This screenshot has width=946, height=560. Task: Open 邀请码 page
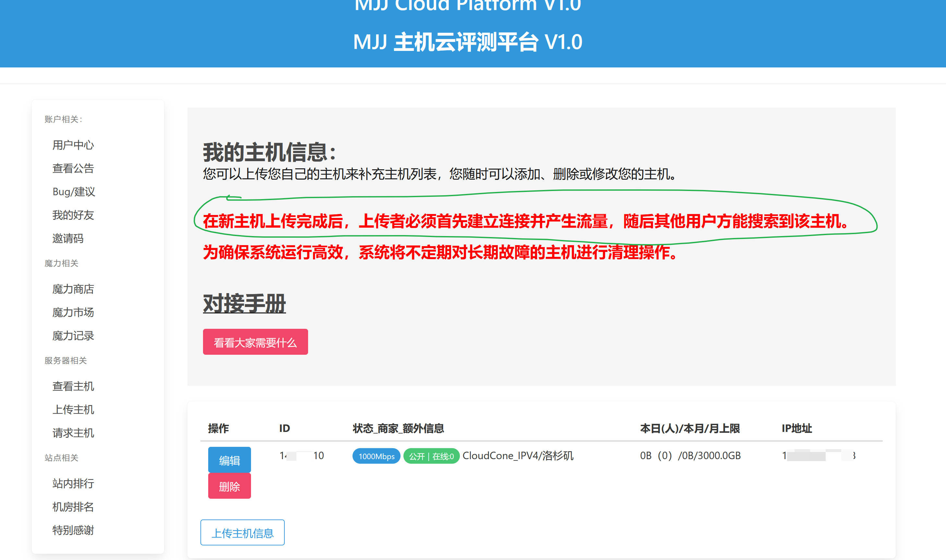[x=68, y=238]
